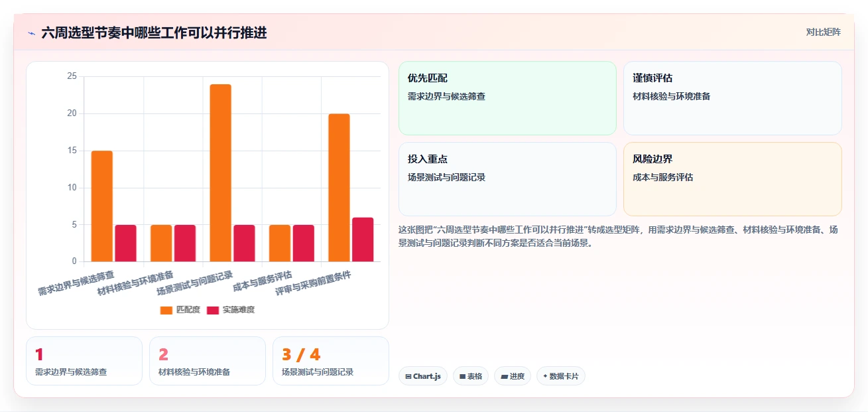The height and width of the screenshot is (412, 868).
Task: Click the y-axis value 15
Action: (x=72, y=151)
